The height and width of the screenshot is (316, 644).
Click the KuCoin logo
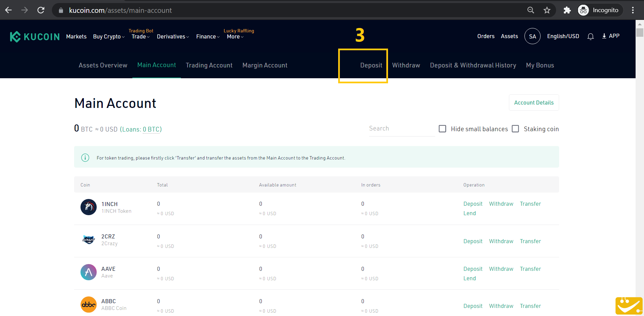[35, 36]
